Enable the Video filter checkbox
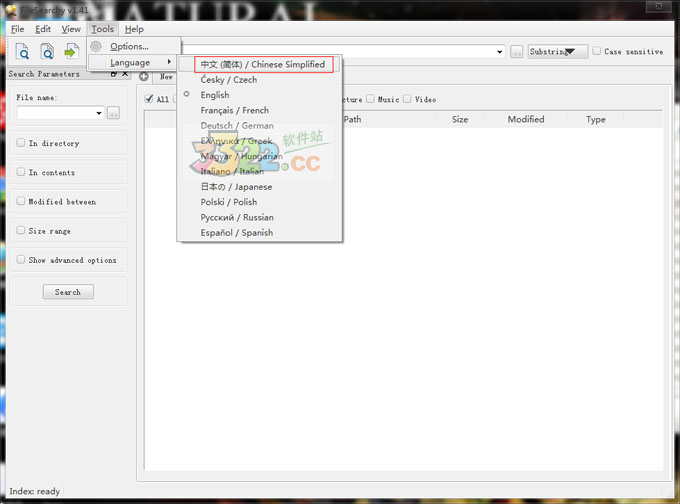 pyautogui.click(x=407, y=99)
